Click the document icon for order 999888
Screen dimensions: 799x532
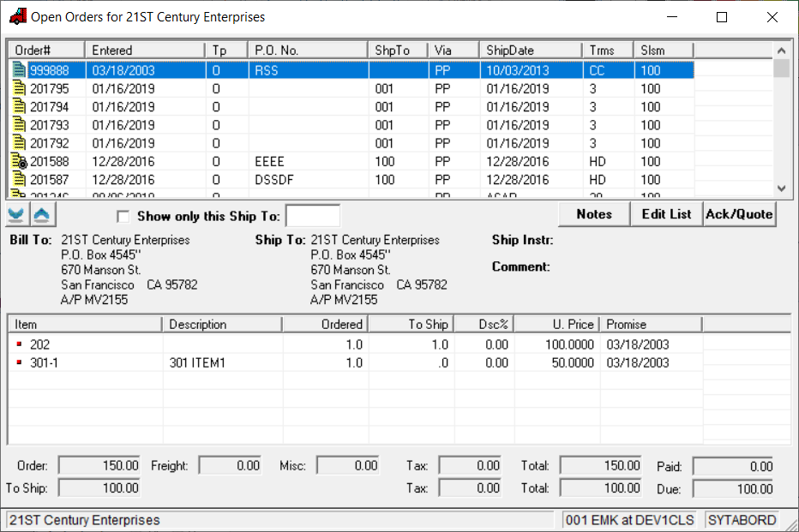20,70
